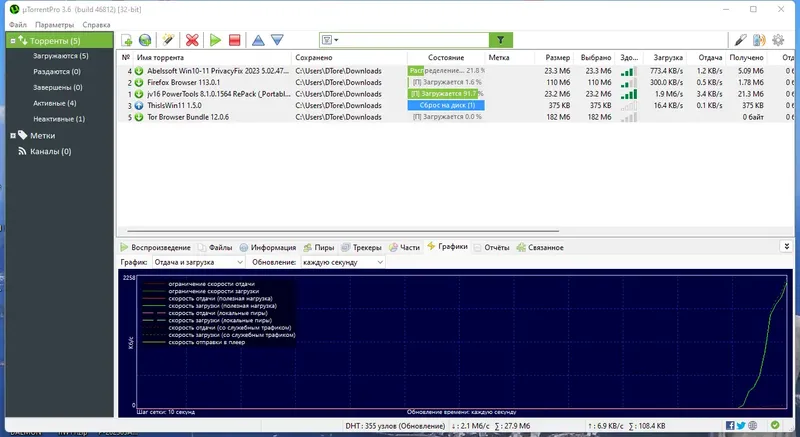The width and height of the screenshot is (800, 437).
Task: Switch to the Связанное tab
Action: (x=540, y=247)
